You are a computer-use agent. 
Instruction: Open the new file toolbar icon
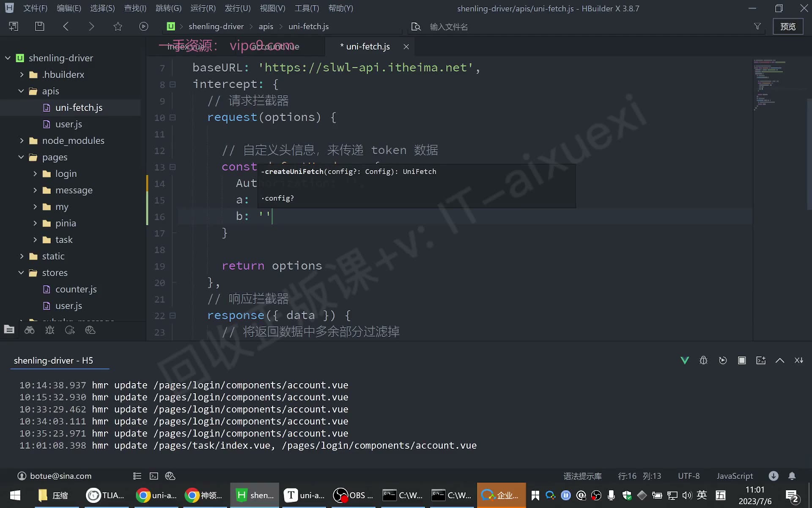point(14,26)
